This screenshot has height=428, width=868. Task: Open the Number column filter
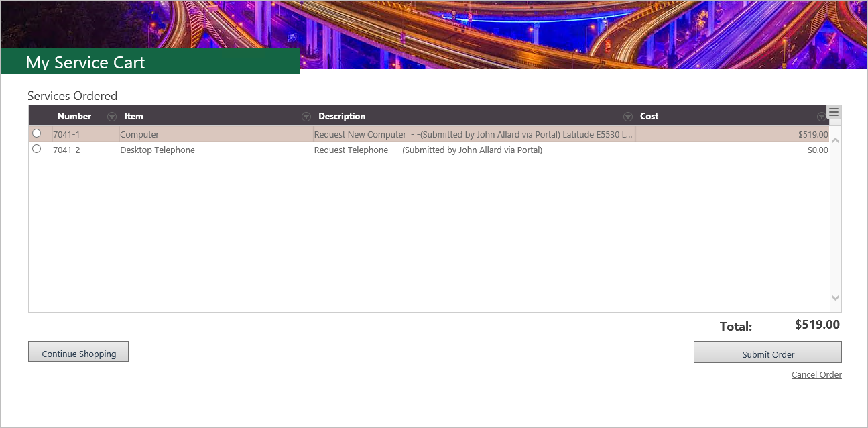[x=112, y=117]
